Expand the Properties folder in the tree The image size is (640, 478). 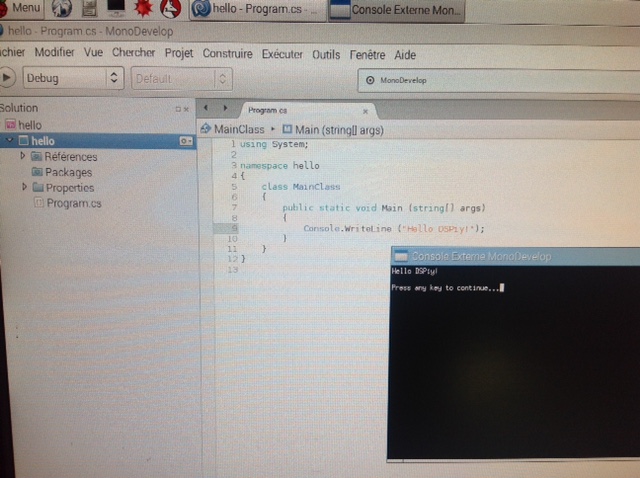point(24,187)
